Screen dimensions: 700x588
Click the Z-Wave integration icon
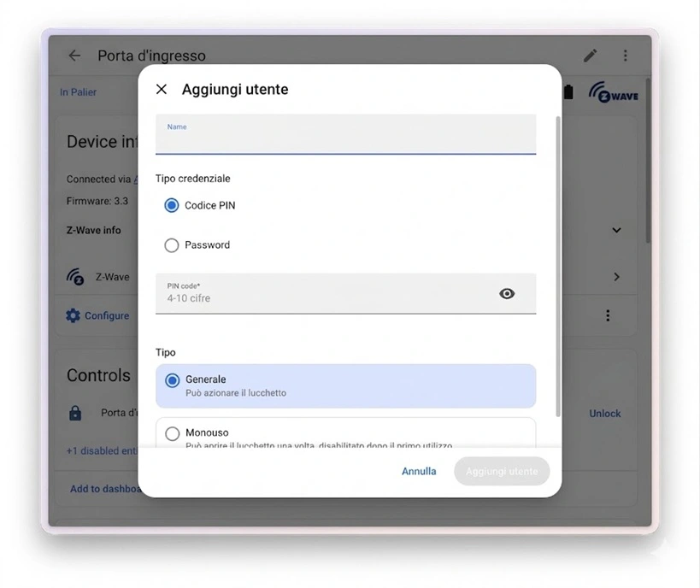(75, 277)
